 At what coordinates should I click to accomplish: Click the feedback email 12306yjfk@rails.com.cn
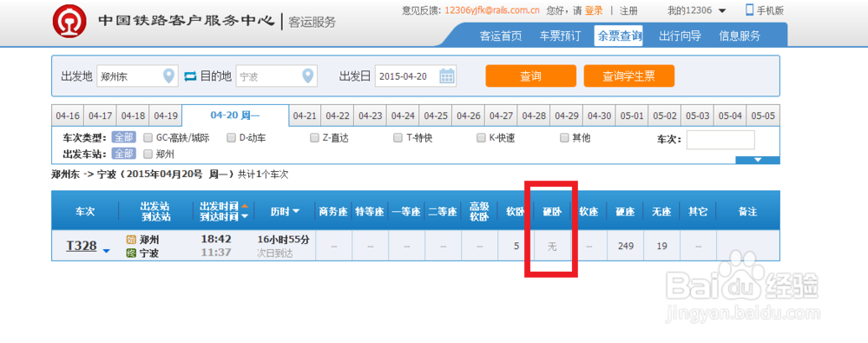pos(492,10)
